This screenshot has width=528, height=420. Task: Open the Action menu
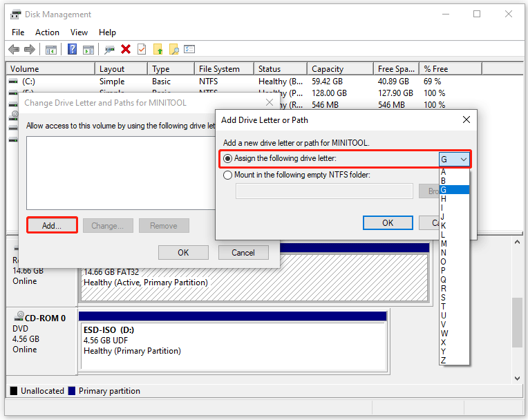pyautogui.click(x=47, y=32)
